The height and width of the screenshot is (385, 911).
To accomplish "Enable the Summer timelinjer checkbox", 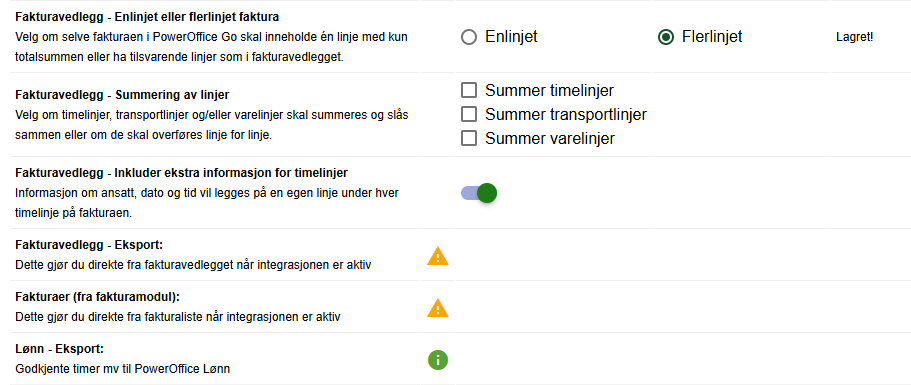I will (468, 90).
